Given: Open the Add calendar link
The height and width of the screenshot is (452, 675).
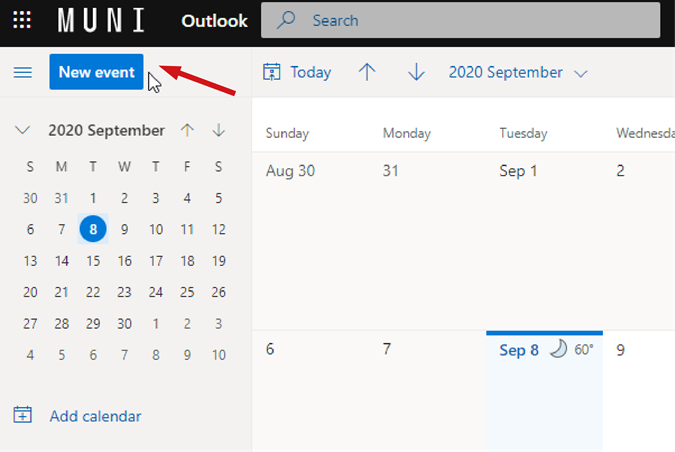Looking at the screenshot, I should coord(95,416).
